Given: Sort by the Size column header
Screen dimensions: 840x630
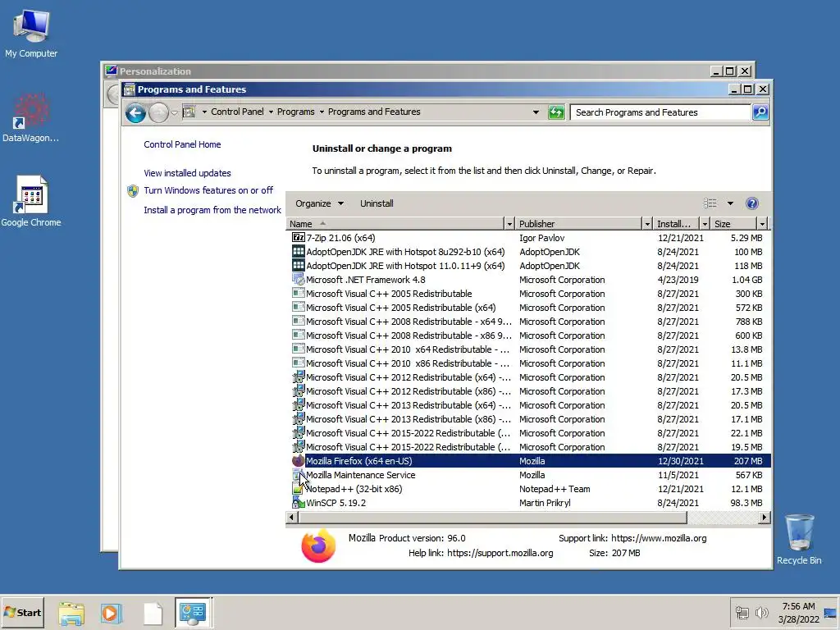Looking at the screenshot, I should point(733,224).
